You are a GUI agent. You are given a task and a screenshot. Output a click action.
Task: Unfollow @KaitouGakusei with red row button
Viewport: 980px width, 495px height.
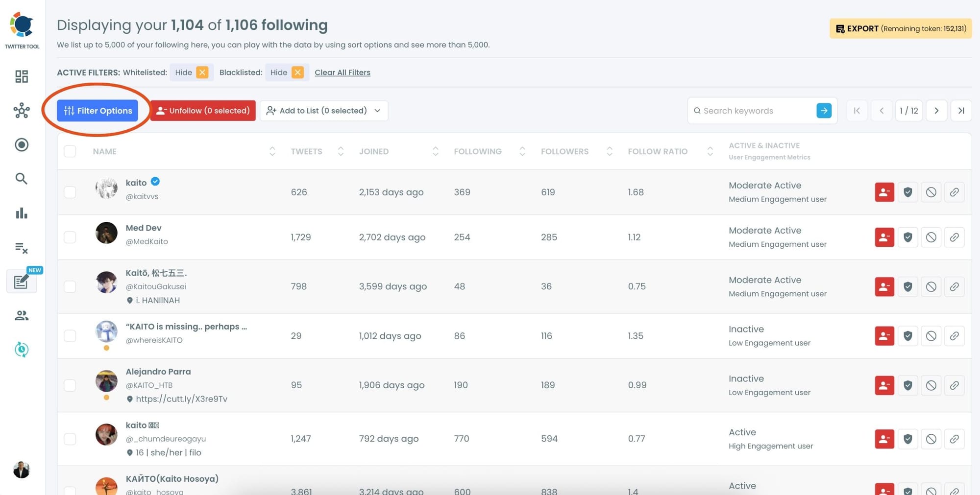tap(884, 287)
